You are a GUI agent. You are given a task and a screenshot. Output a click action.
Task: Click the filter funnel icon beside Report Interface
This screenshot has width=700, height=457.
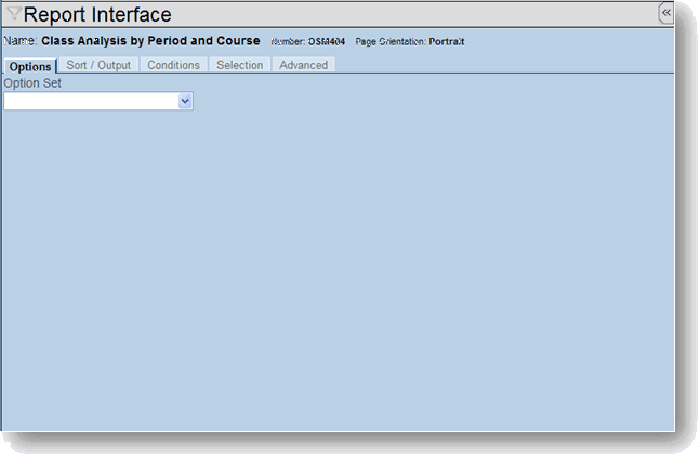pos(14,13)
